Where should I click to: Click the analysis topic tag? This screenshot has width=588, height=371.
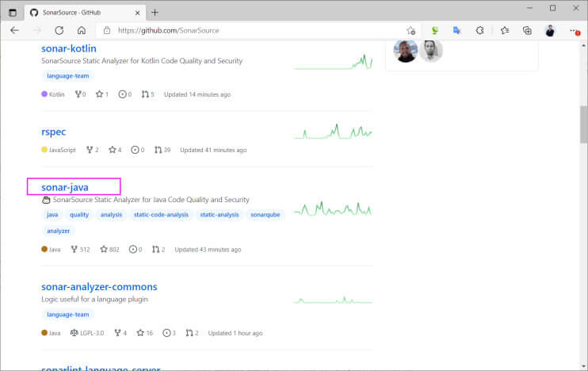111,215
